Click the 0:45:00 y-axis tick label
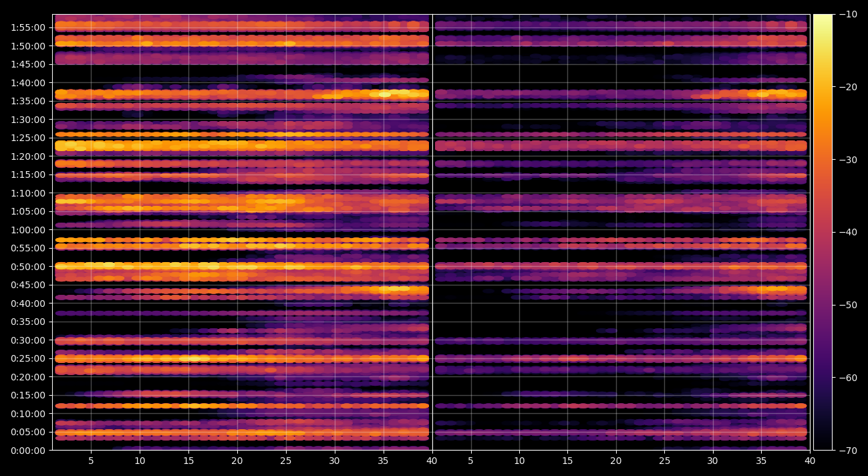868x476 pixels. (x=28, y=285)
